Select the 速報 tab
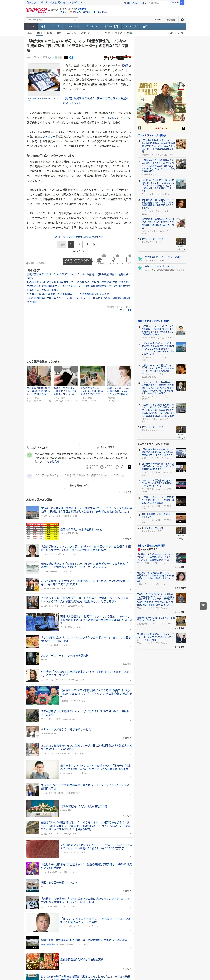The image size is (210, 980). coord(43,27)
